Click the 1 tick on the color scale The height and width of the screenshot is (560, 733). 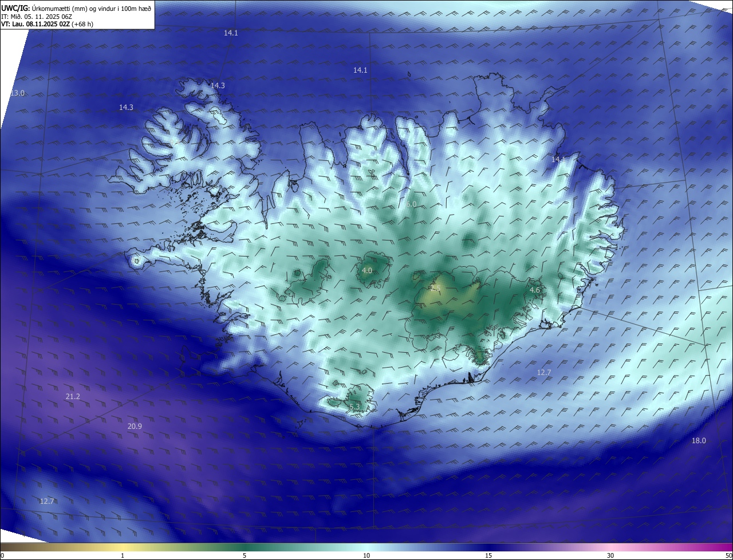click(x=123, y=555)
